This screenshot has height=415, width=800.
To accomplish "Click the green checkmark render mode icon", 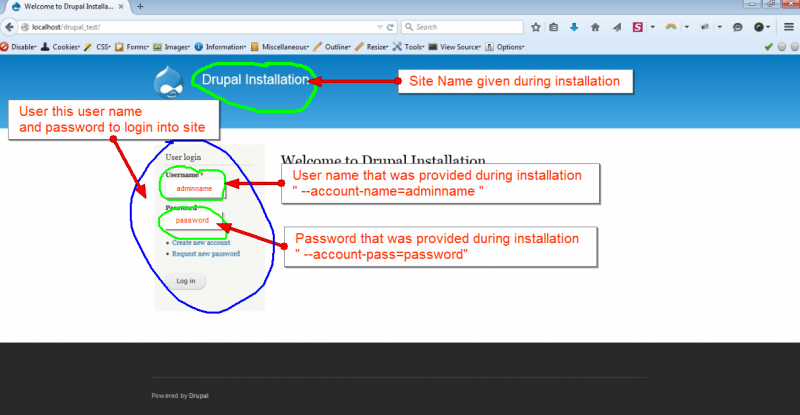I will (769, 47).
